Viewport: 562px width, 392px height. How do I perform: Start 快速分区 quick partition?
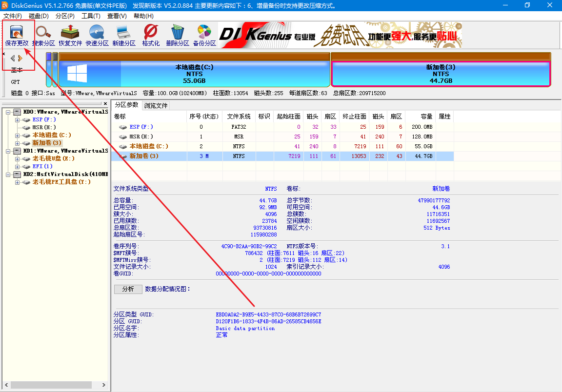[x=97, y=35]
